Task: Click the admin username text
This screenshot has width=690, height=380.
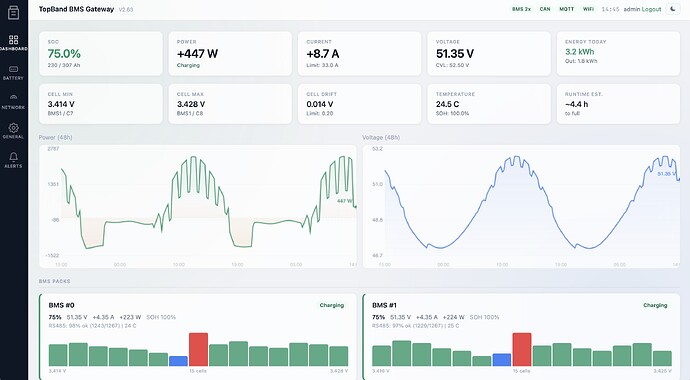Action: 632,9
